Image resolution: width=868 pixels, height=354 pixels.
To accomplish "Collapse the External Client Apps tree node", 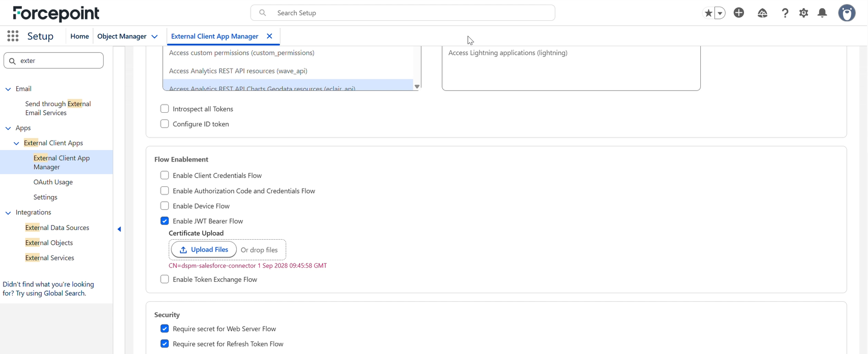I will coord(16,144).
